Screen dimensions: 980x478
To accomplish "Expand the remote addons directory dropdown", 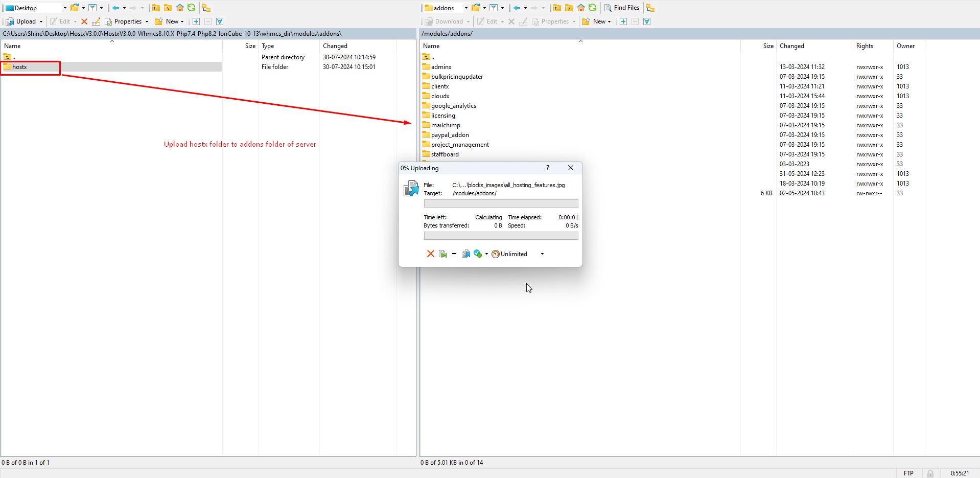I will tap(466, 8).
